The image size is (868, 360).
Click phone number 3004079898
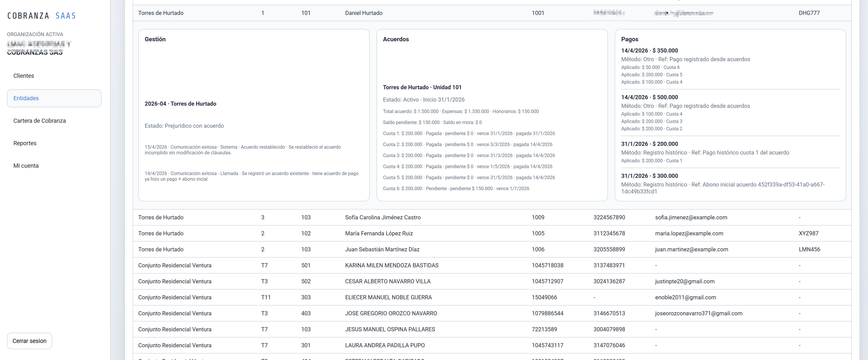[x=609, y=329]
